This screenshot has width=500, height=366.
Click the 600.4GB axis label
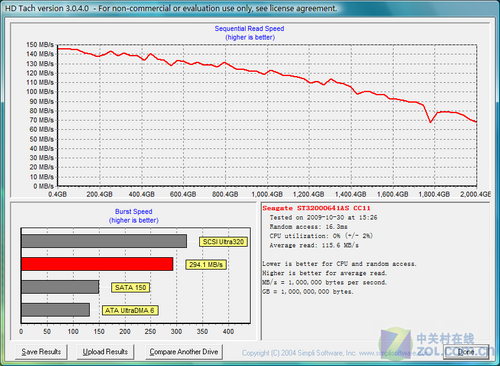click(x=183, y=194)
